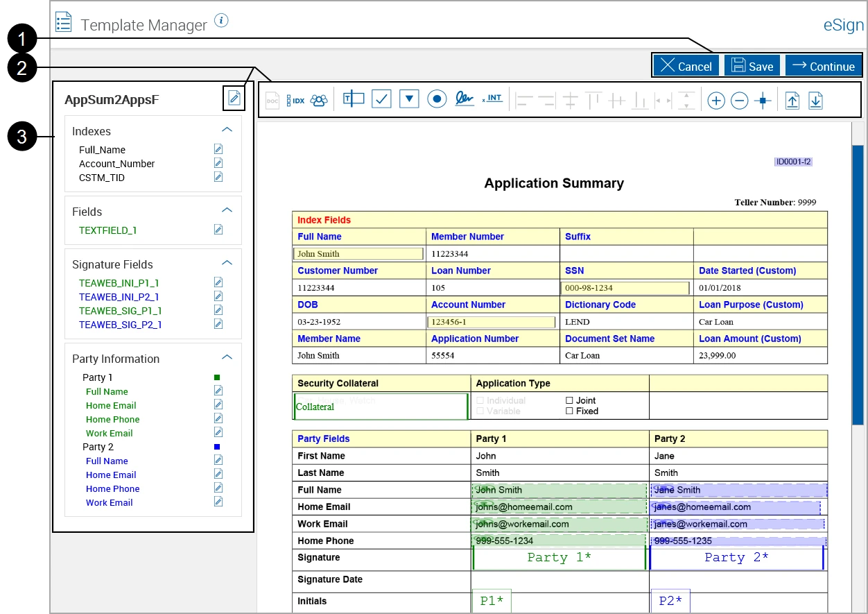Click the DOC document icon in toolbar

[x=272, y=101]
